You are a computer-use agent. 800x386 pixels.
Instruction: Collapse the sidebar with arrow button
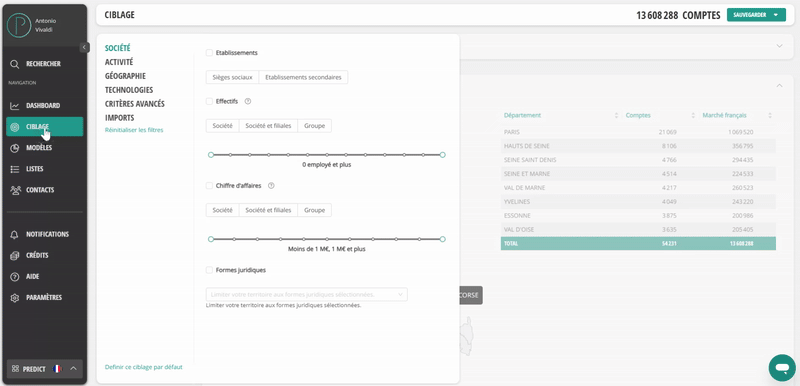(x=84, y=47)
